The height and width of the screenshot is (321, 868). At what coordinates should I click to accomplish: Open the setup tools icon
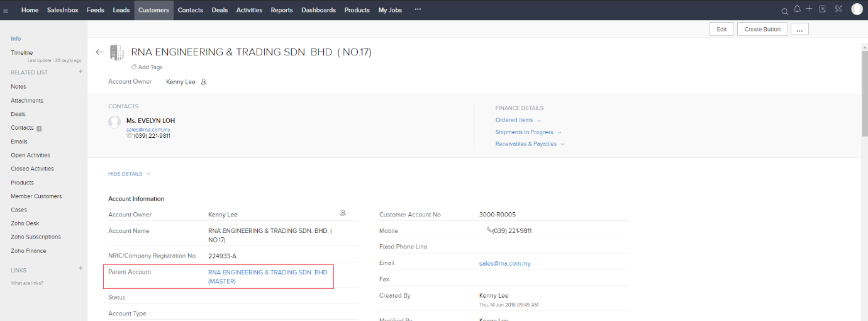point(838,9)
